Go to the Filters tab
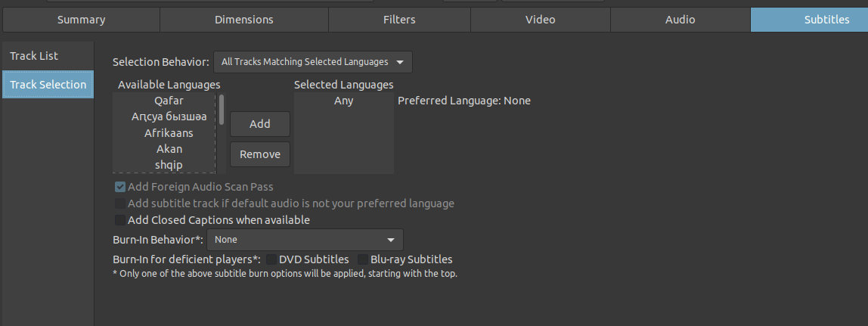The width and height of the screenshot is (868, 326). coord(399,20)
